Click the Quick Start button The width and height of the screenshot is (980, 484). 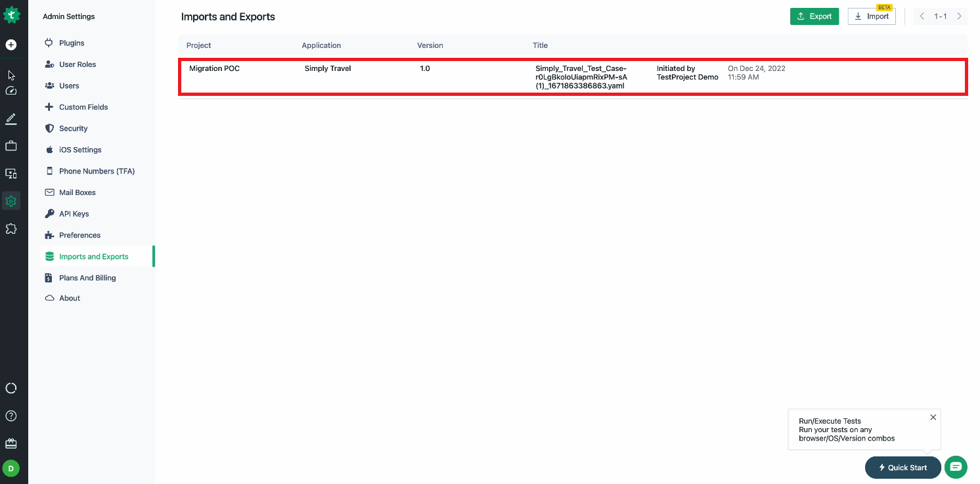coord(902,468)
